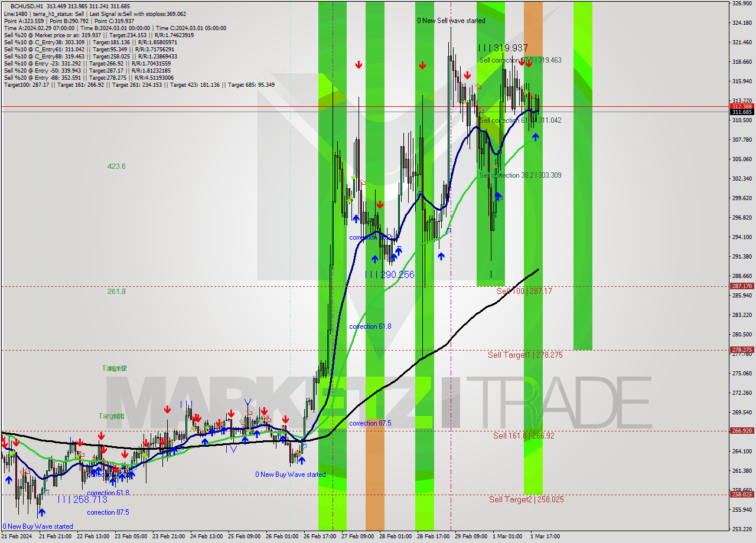Image resolution: width=756 pixels, height=543 pixels.
Task: Click the red 278.275 price tag
Action: [742, 350]
